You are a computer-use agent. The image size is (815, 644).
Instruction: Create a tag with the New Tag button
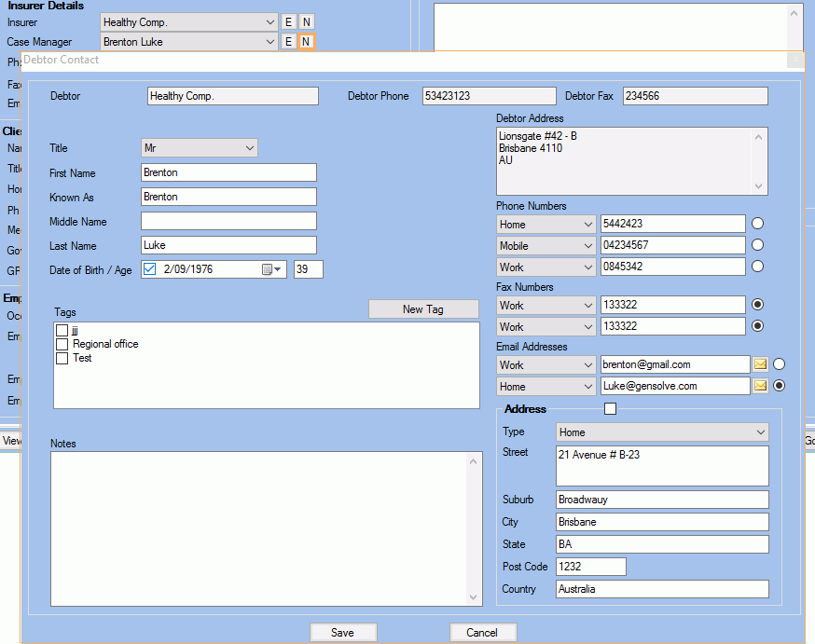coord(423,308)
